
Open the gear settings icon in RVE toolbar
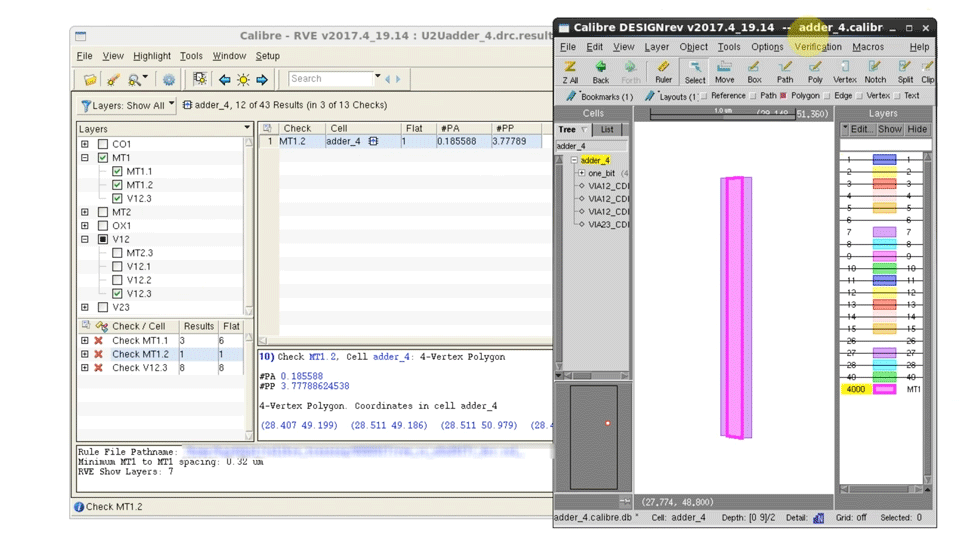[168, 80]
